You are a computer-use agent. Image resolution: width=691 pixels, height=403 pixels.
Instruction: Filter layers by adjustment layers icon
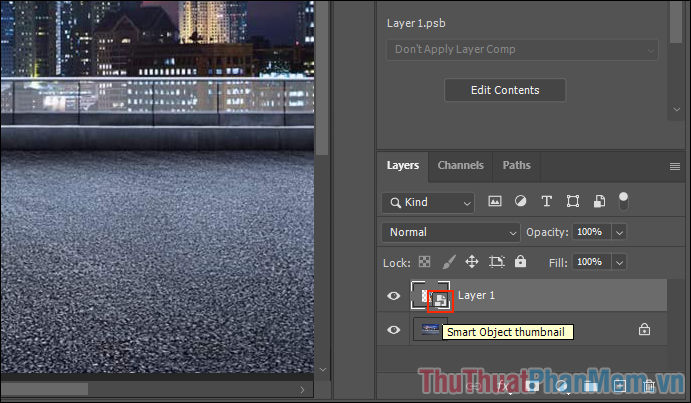pyautogui.click(x=520, y=202)
